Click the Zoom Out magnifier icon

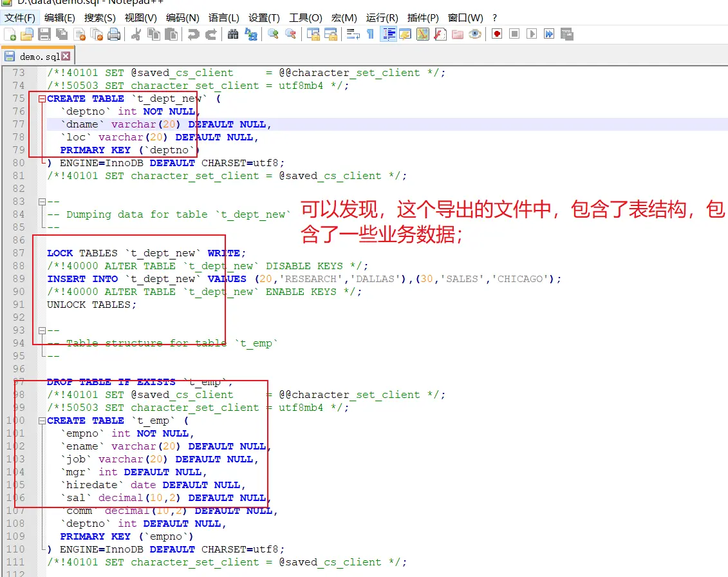tap(291, 34)
